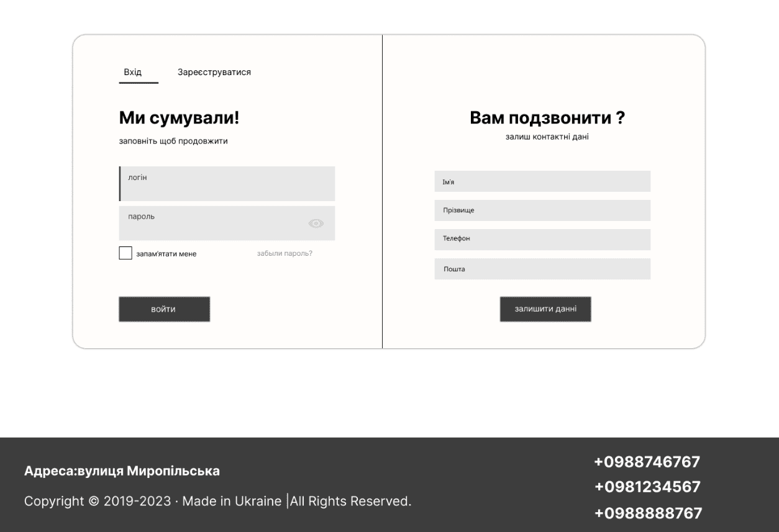Select the Телефон field
The height and width of the screenshot is (532, 779).
(x=542, y=240)
